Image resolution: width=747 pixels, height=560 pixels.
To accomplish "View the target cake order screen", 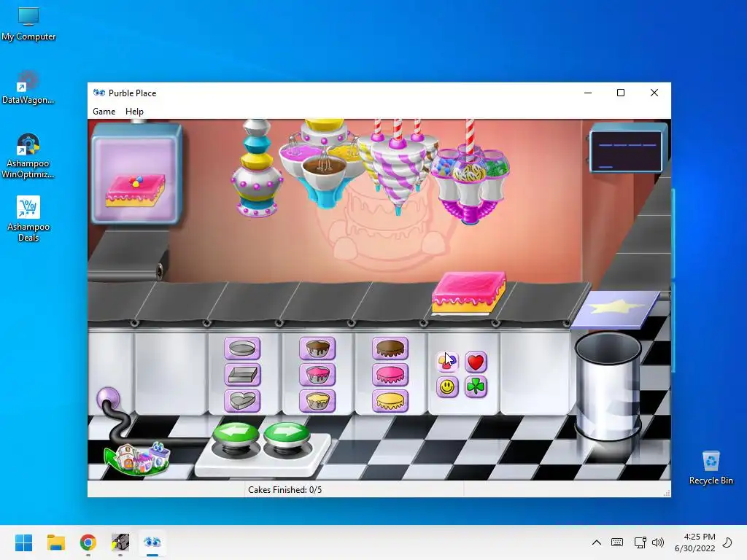I will (136, 174).
